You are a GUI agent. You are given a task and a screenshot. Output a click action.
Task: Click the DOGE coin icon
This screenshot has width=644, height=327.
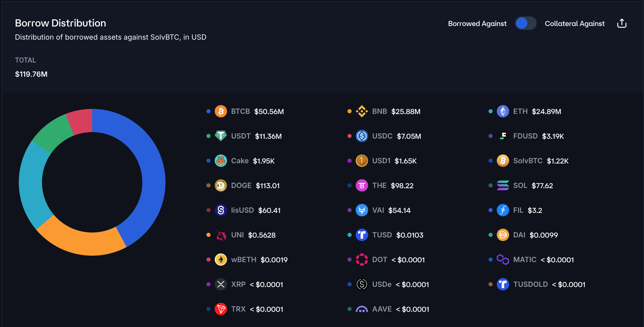[221, 185]
